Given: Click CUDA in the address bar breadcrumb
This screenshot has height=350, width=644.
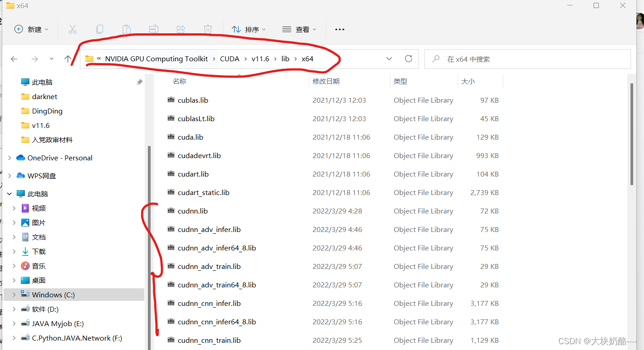Looking at the screenshot, I should coord(230,59).
